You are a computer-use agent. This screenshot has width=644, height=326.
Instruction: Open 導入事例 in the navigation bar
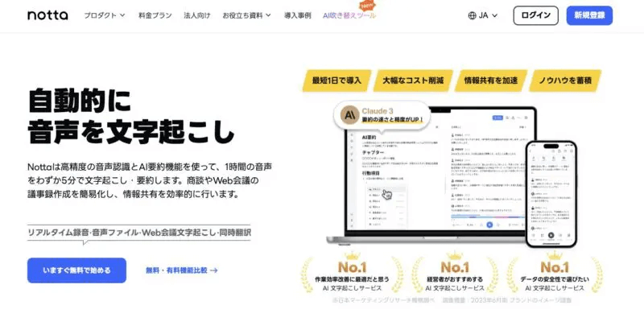click(298, 15)
